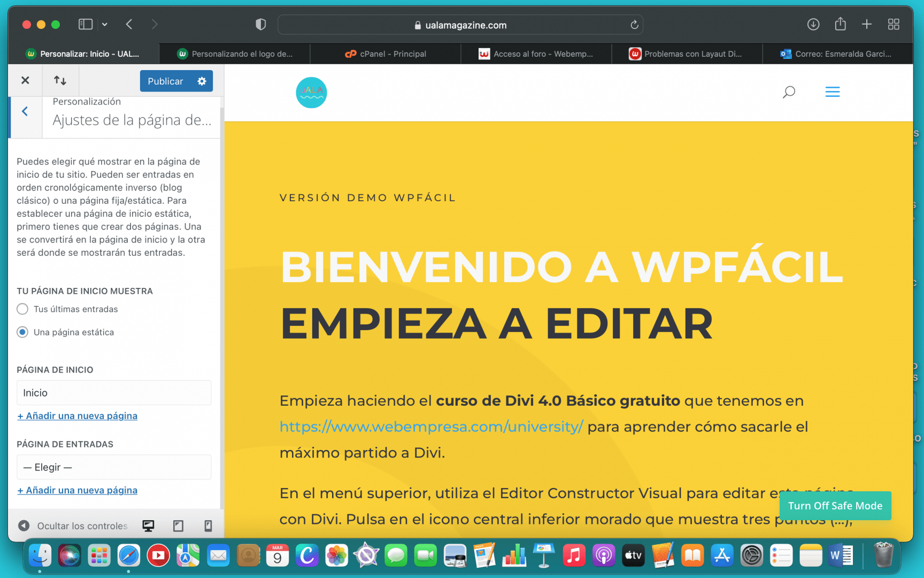924x578 pixels.
Task: Switch to Problemas con Layaut tab
Action: [687, 54]
